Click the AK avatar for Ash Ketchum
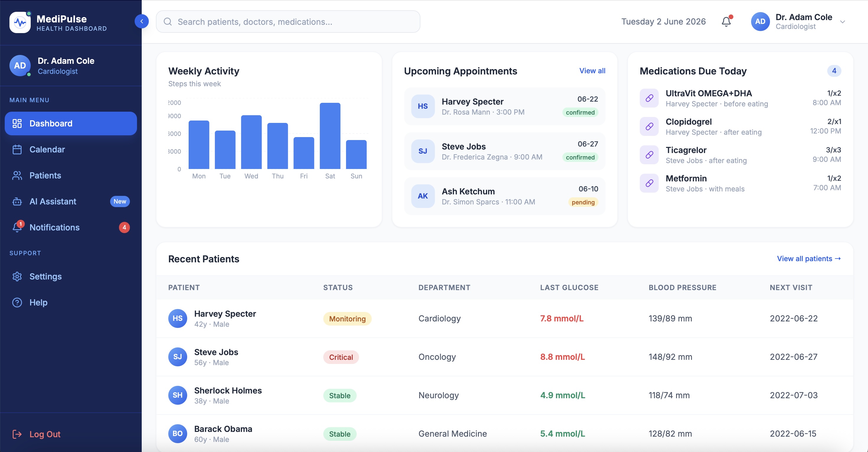The width and height of the screenshot is (868, 452). tap(422, 196)
